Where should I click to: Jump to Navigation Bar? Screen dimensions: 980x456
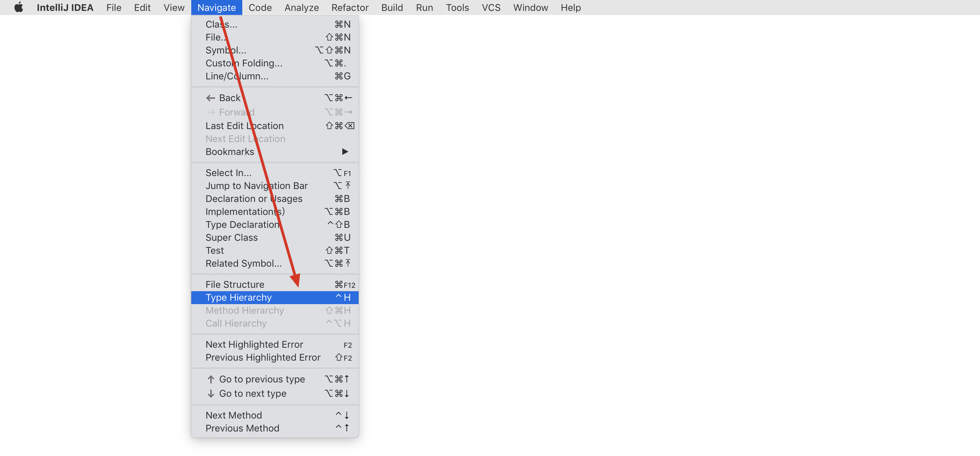click(x=256, y=185)
